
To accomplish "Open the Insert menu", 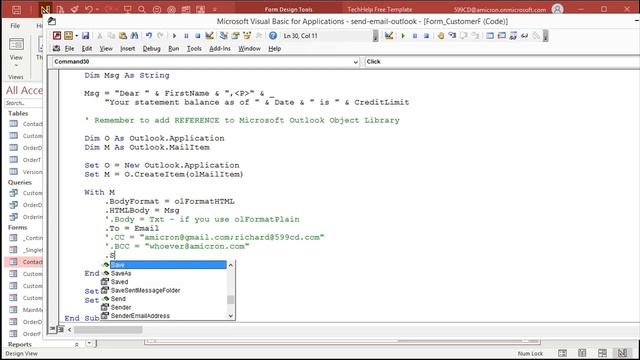I will coord(127,49).
